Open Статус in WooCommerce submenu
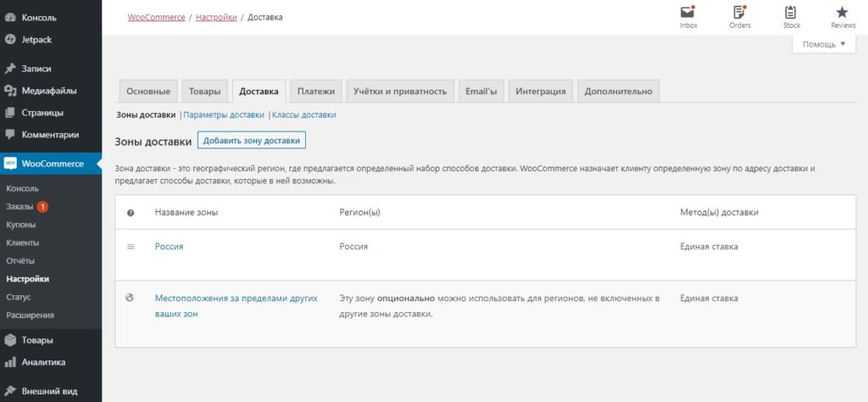The width and height of the screenshot is (868, 402). pyautogui.click(x=19, y=297)
